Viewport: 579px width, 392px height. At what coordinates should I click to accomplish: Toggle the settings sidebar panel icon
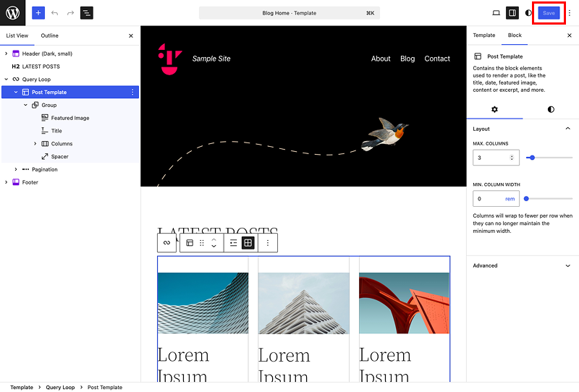click(512, 13)
